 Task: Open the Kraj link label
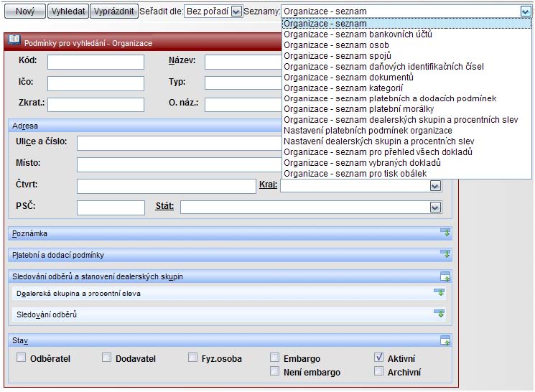(x=268, y=185)
